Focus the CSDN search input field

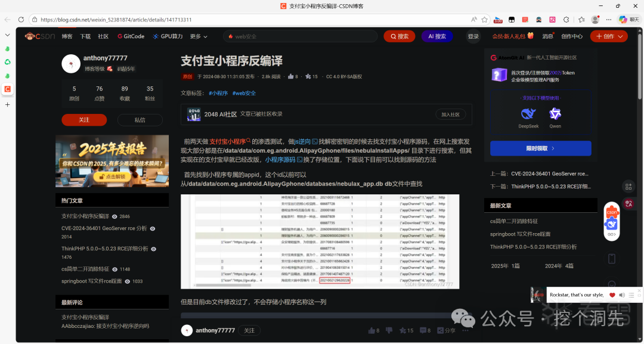[x=300, y=36]
